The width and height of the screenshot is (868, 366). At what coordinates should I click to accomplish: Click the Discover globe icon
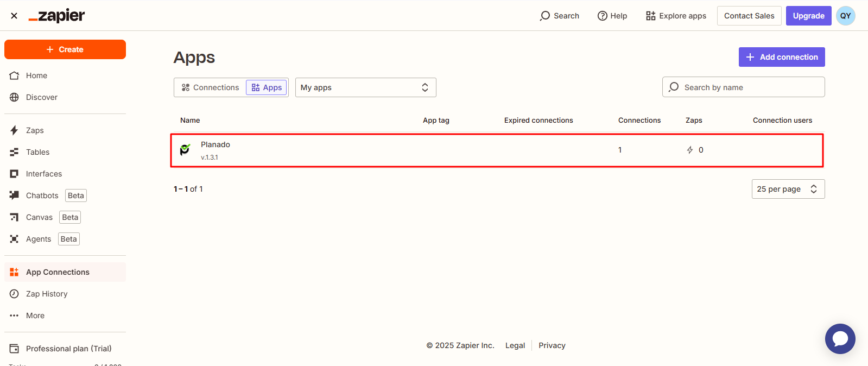[x=14, y=97]
